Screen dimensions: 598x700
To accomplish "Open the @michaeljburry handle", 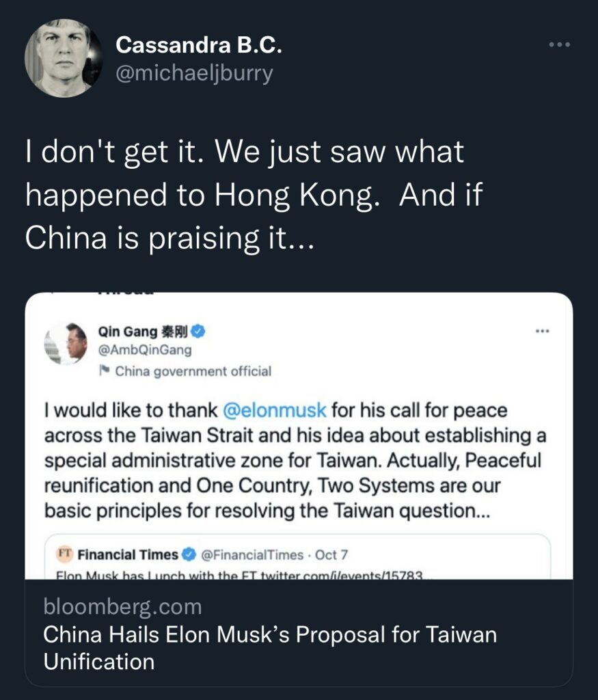I will [x=194, y=72].
